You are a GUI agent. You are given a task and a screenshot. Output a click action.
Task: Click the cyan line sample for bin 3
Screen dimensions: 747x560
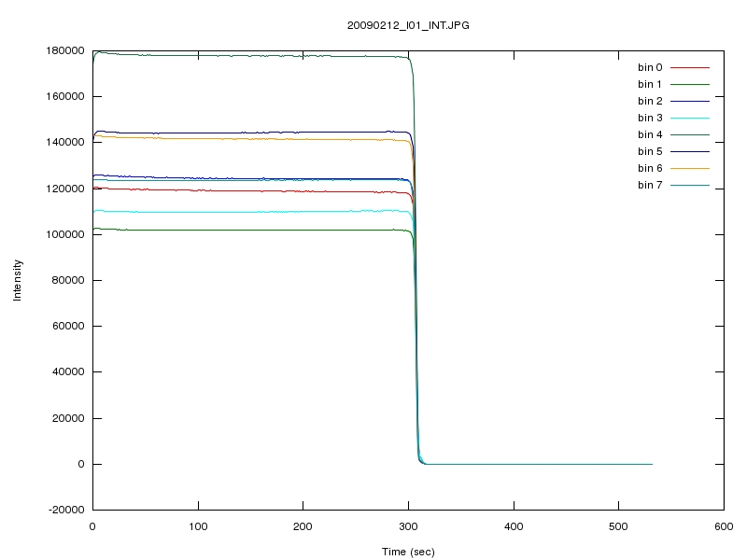(690, 118)
